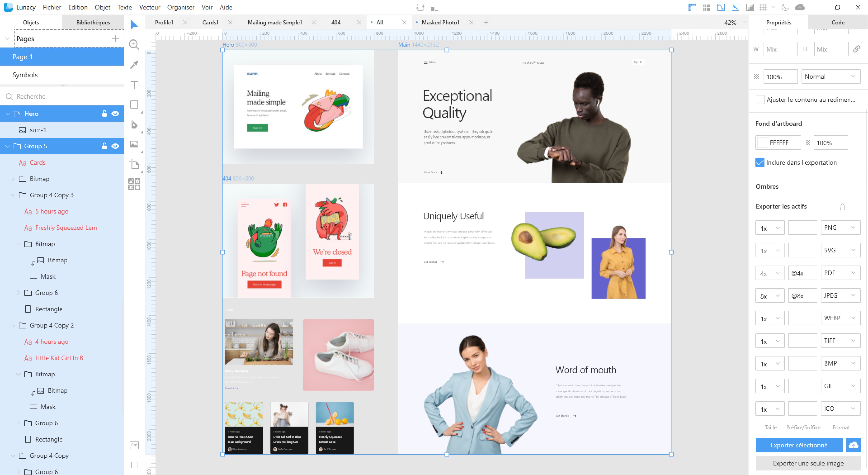Switch to the Masked Photo1 tab

coord(440,22)
